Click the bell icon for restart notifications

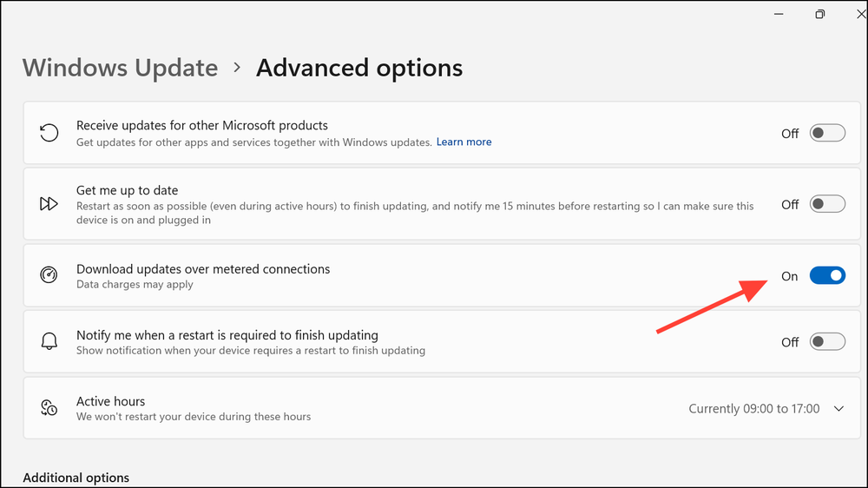point(49,342)
